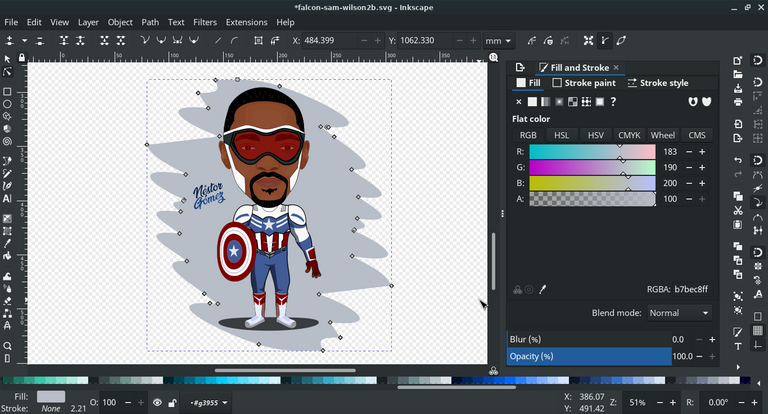Switch color mode to CMYK
This screenshot has width=768, height=414.
[x=629, y=135]
